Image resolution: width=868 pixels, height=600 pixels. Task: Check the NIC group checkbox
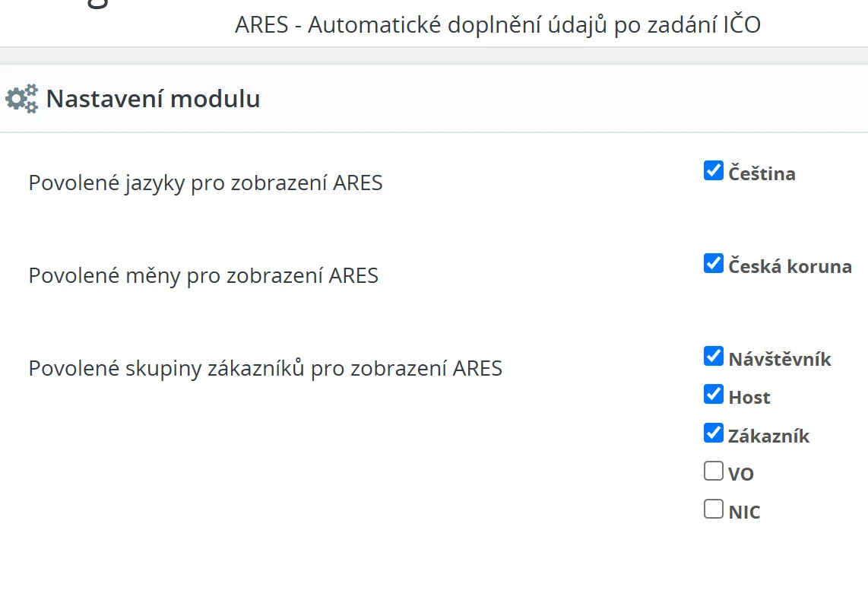click(713, 509)
